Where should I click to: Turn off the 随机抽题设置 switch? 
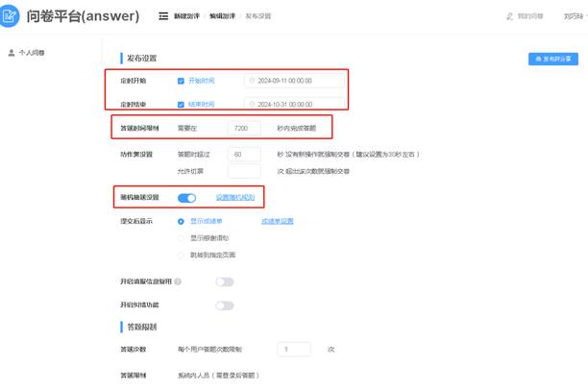point(186,198)
